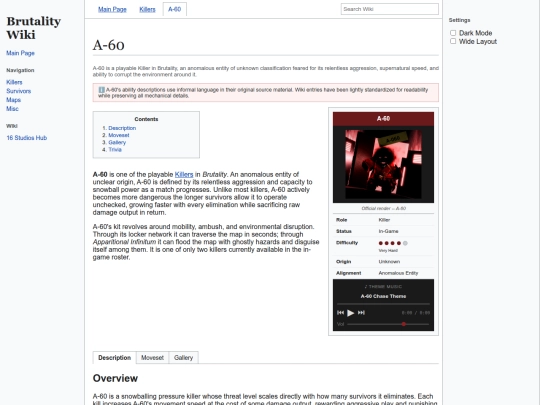Click the 'Very Hard' difficulty label

388,251
